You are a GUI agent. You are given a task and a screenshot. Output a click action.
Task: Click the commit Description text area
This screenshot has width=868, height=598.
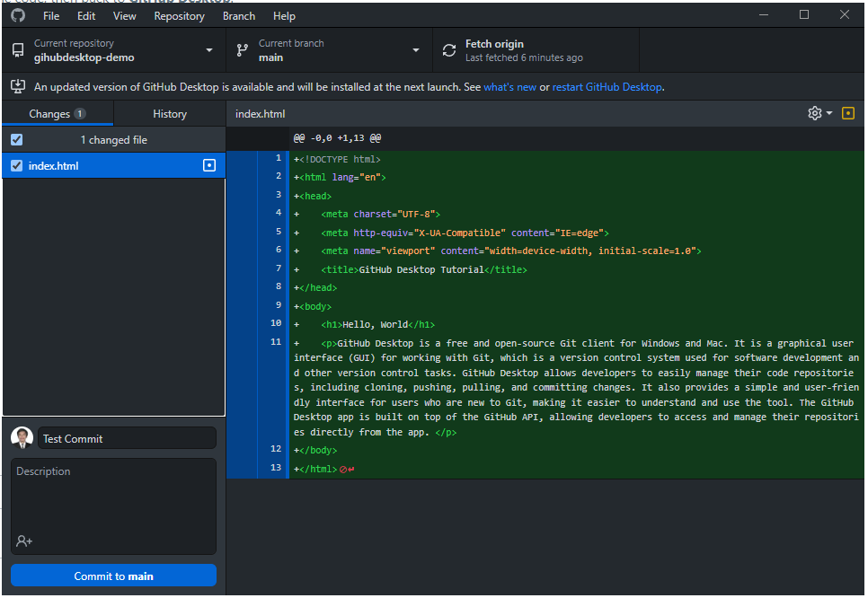pos(113,506)
